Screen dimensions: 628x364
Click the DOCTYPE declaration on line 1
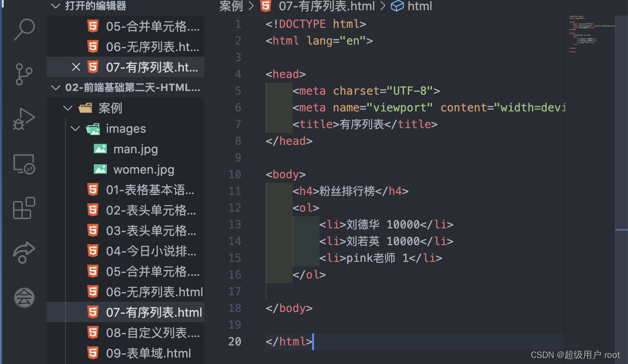316,24
